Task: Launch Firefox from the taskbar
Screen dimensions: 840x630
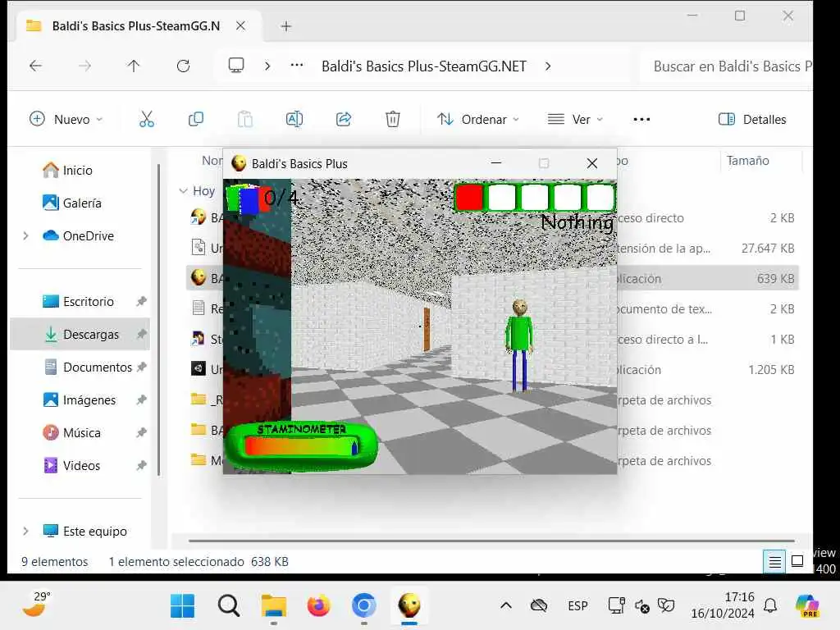Action: [319, 606]
